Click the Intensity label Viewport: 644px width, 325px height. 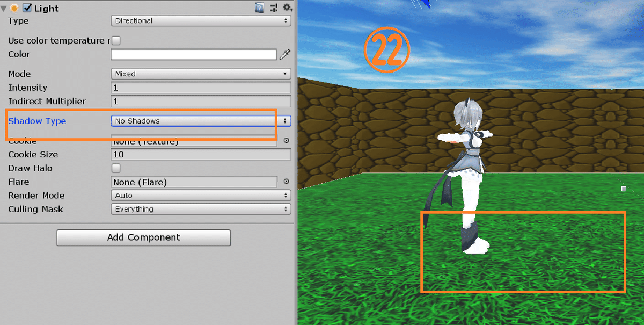(x=27, y=88)
